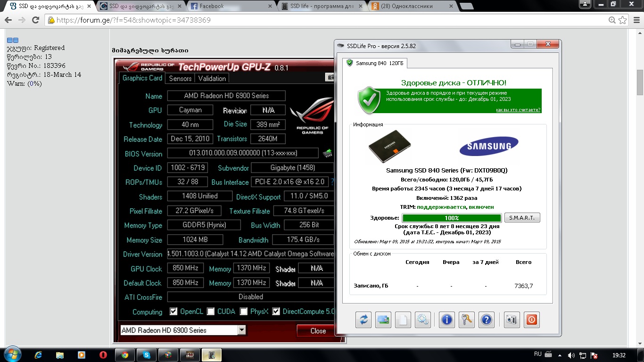The width and height of the screenshot is (644, 362).
Task: Open the credit card purchase icon in SSDLife
Action: (x=383, y=320)
